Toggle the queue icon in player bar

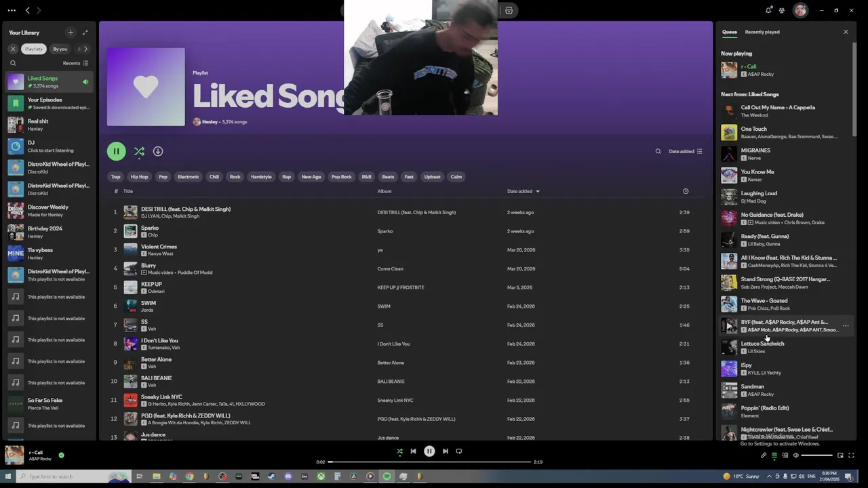[x=774, y=455]
